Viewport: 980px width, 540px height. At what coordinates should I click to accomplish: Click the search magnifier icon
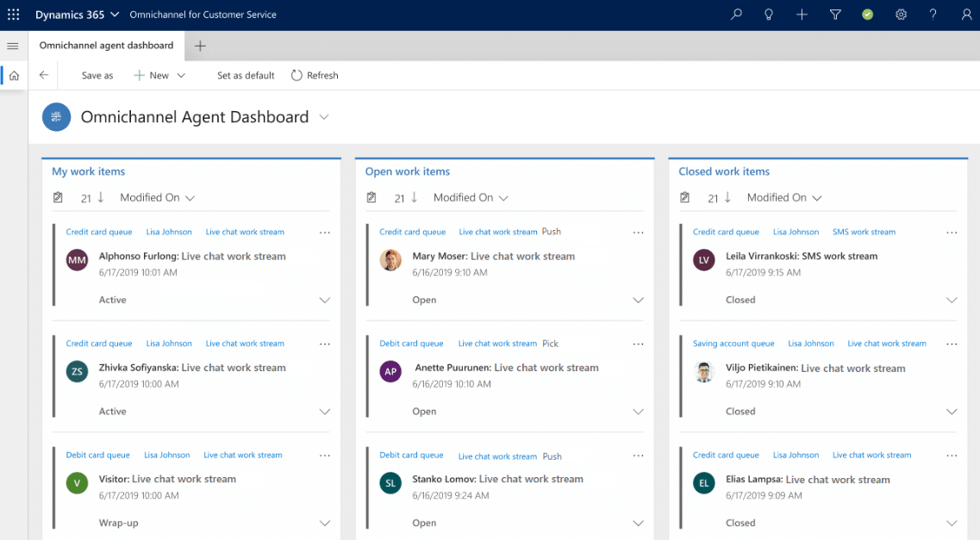click(736, 15)
